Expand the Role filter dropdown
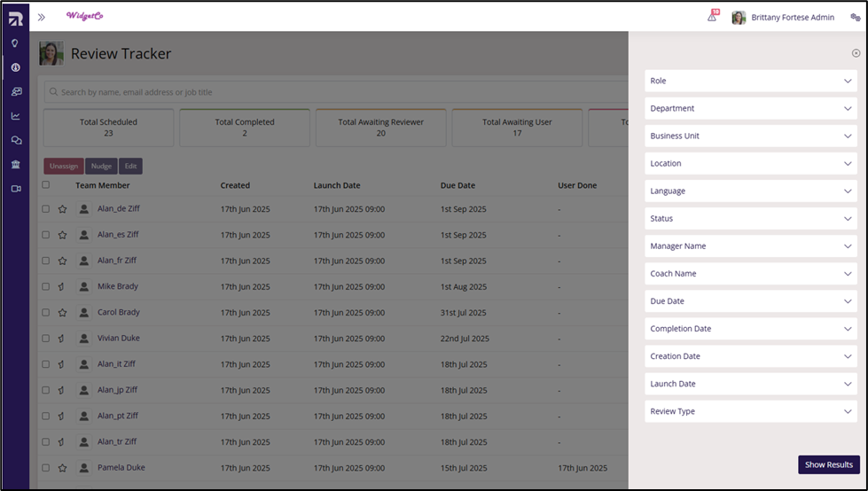 click(751, 81)
